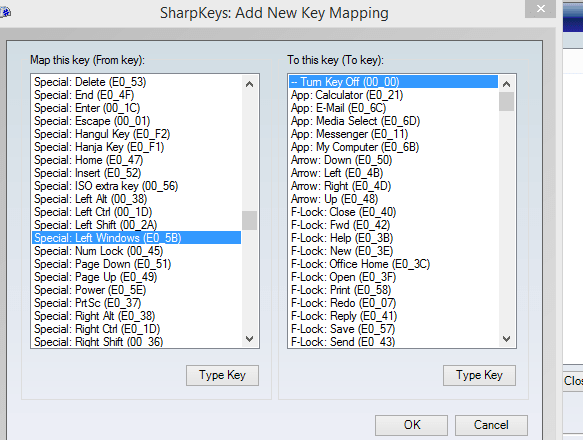This screenshot has height=440, width=583.
Task: Select Special: Left Ctrl (00_1D)
Action: tap(136, 212)
